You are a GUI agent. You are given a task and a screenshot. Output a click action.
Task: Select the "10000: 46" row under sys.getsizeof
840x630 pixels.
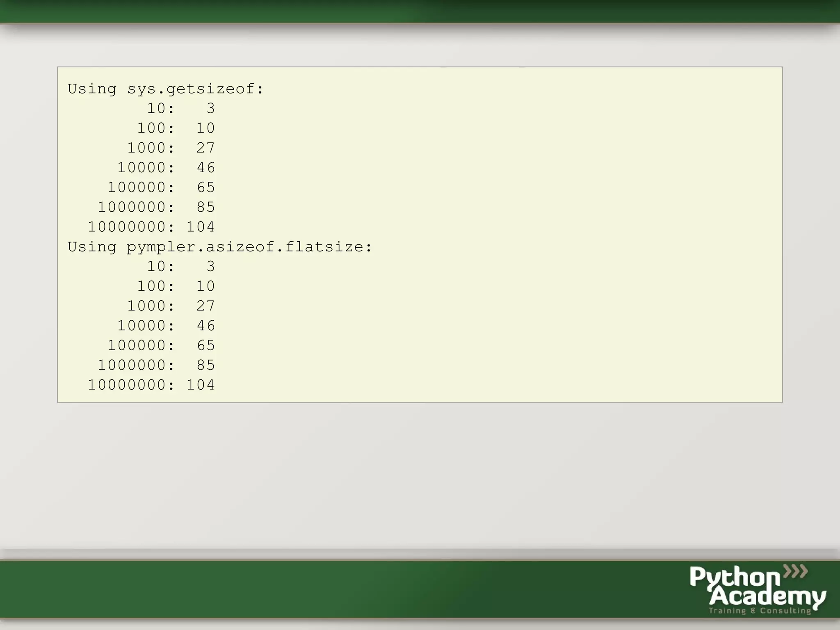166,167
